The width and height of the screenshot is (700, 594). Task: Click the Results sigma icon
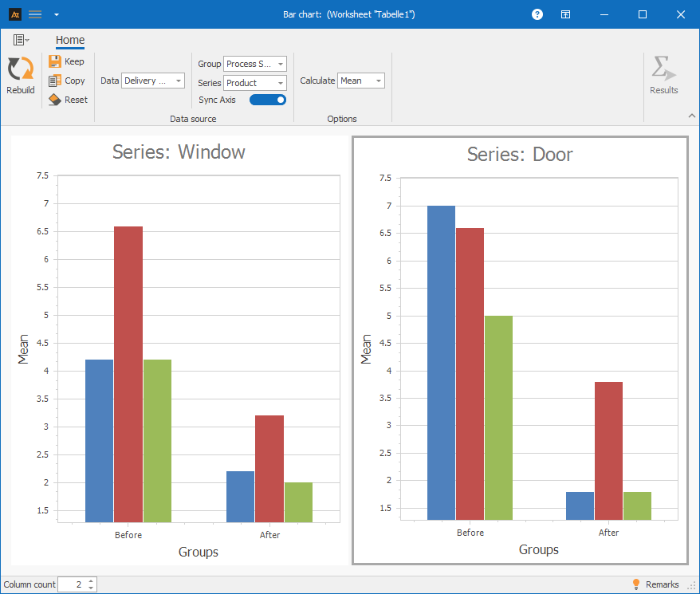663,69
